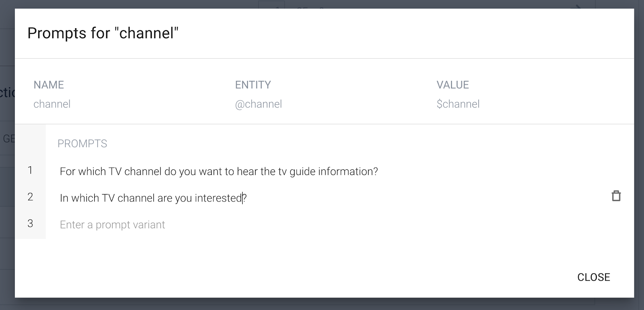Click the trash icon beside prompt 2

point(616,197)
